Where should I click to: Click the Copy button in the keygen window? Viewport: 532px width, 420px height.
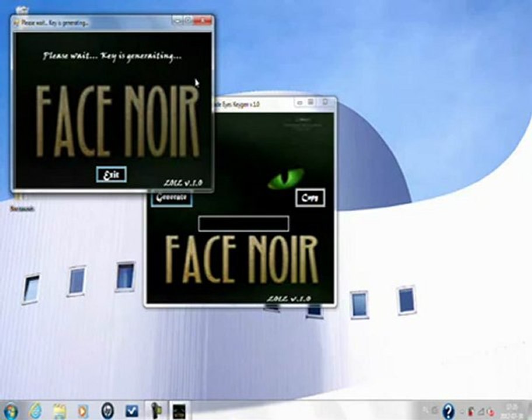310,197
